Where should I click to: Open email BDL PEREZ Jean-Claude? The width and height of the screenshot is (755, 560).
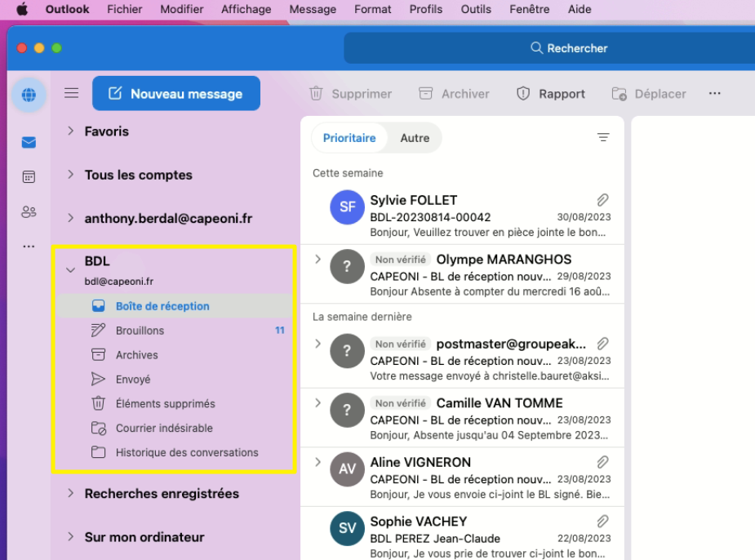(x=462, y=533)
